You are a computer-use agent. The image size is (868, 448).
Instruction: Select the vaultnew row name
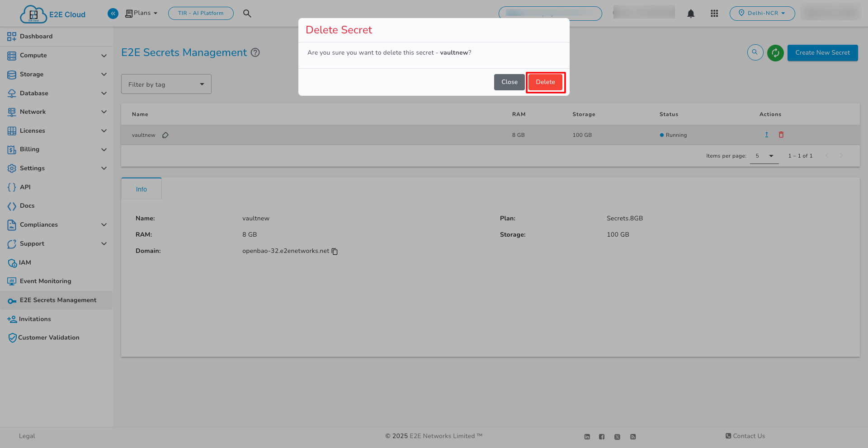144,135
